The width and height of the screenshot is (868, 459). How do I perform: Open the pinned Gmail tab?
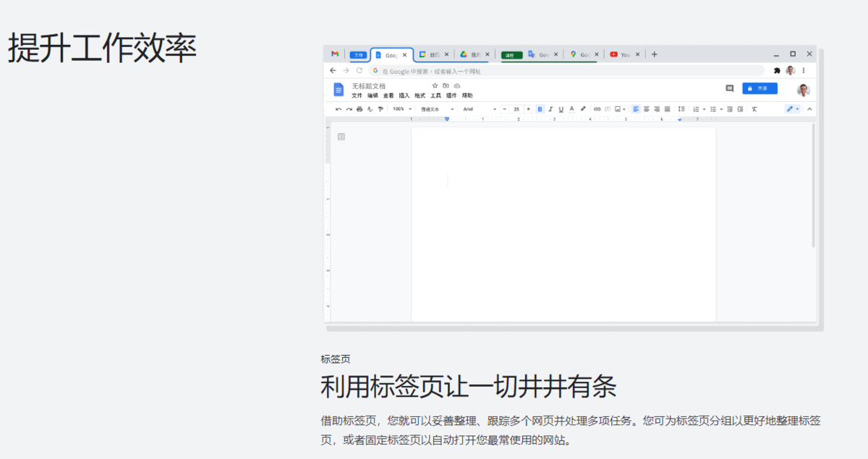pos(335,54)
